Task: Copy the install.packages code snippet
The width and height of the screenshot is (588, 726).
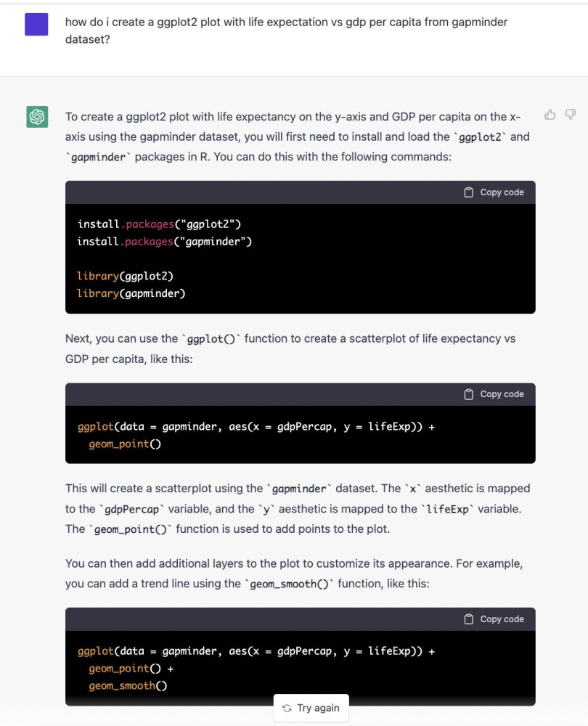Action: click(494, 192)
